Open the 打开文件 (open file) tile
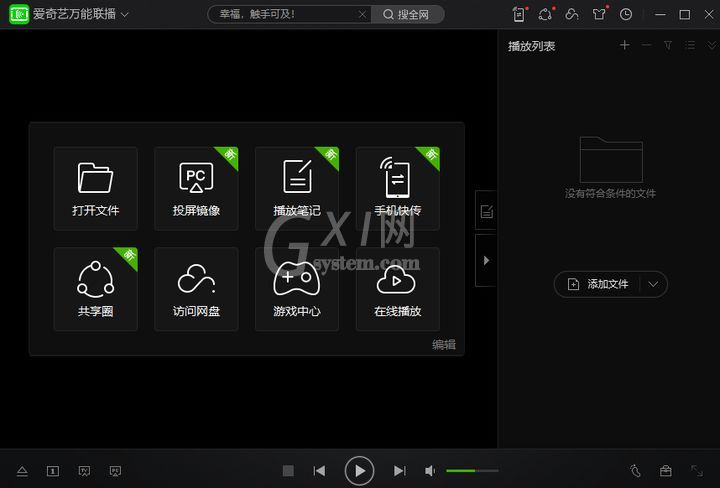This screenshot has height=488, width=720. pyautogui.click(x=96, y=188)
